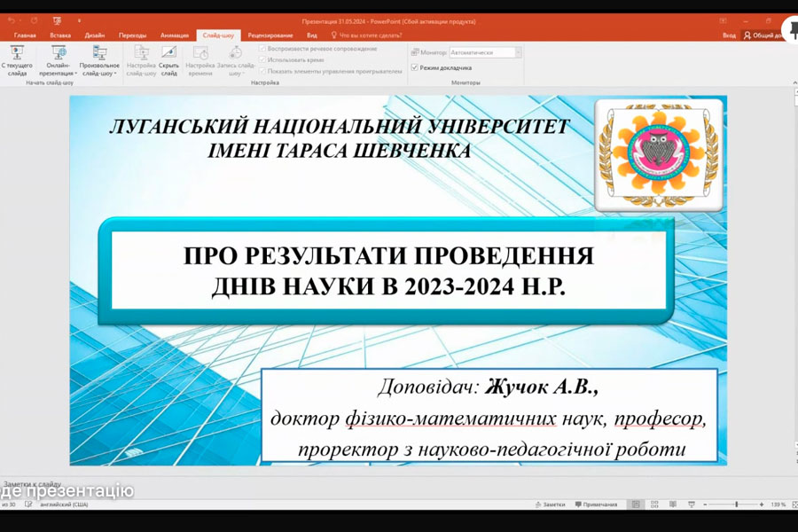Click language 'английский (США)' in status bar

tap(64, 505)
